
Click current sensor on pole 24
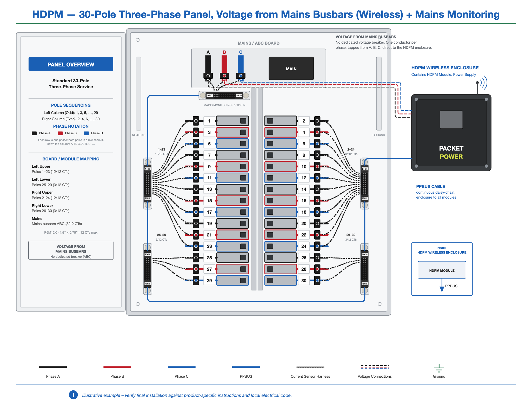tap(317, 246)
